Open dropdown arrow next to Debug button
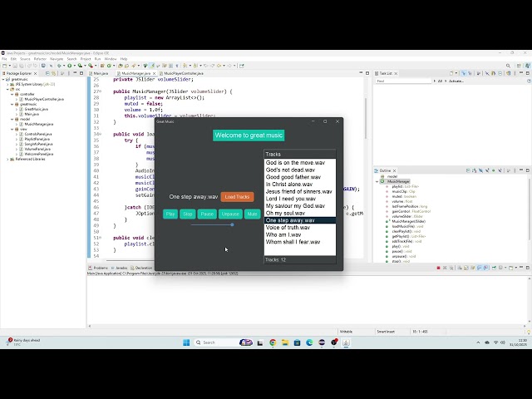This screenshot has width=532, height=399. pos(64,66)
